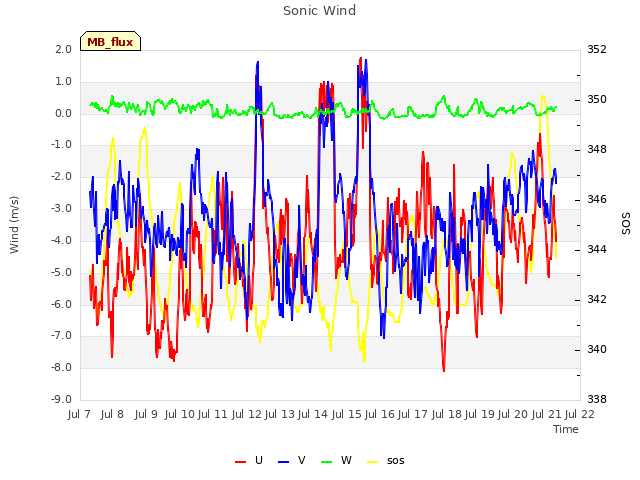
Task: Click the Sonic Wind chart title
Action: [x=319, y=10]
